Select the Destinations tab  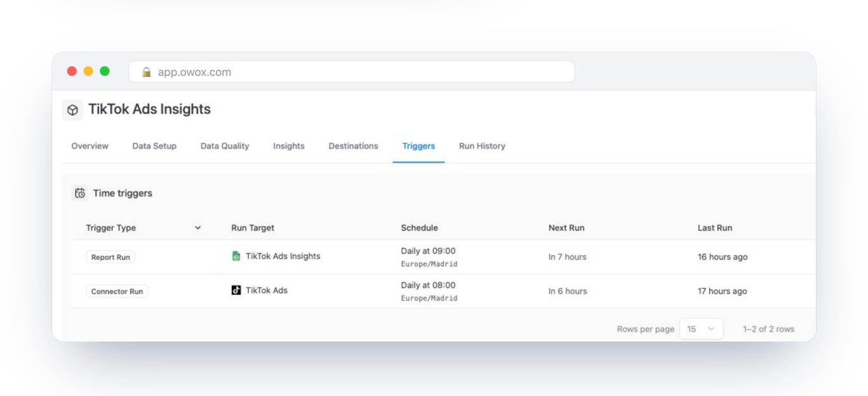point(353,146)
